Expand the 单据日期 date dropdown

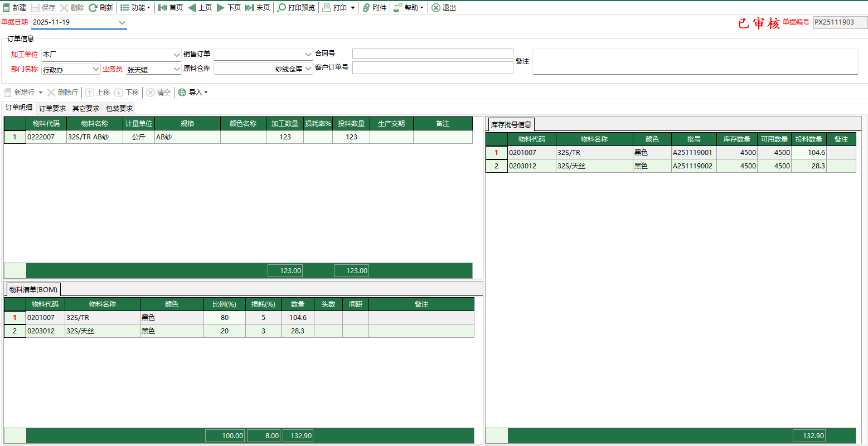click(122, 22)
